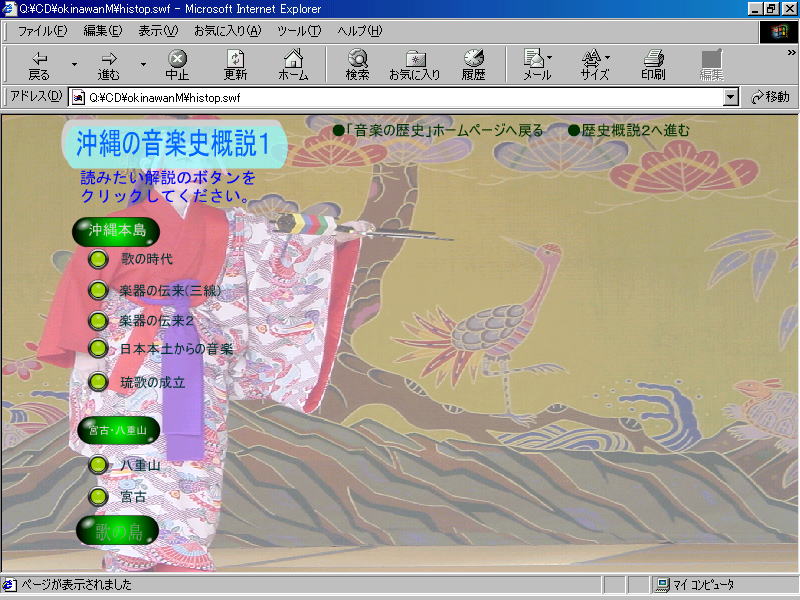Open the History (履歴) toolbar icon

[473, 65]
